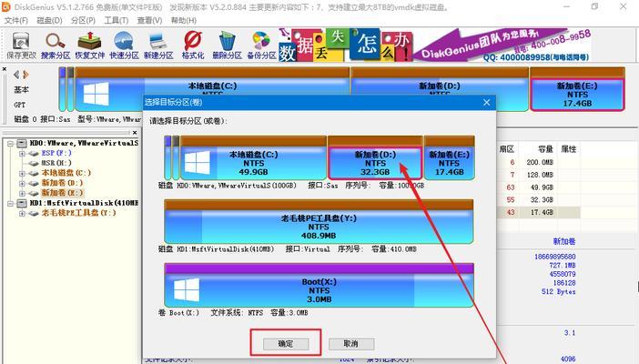Select 新加卷(D:) in the disk tree
The width and height of the screenshot is (639, 364).
pos(62,183)
